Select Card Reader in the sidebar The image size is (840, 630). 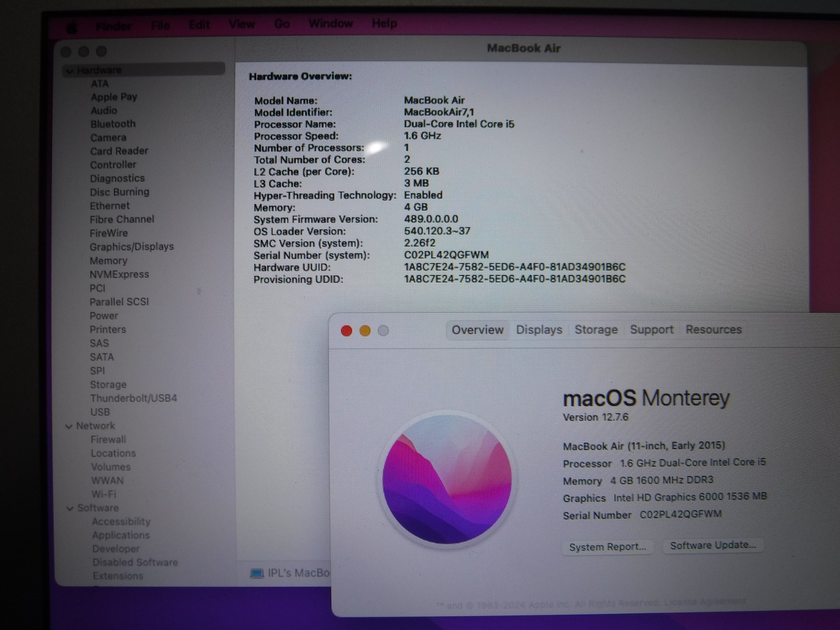coord(119,151)
